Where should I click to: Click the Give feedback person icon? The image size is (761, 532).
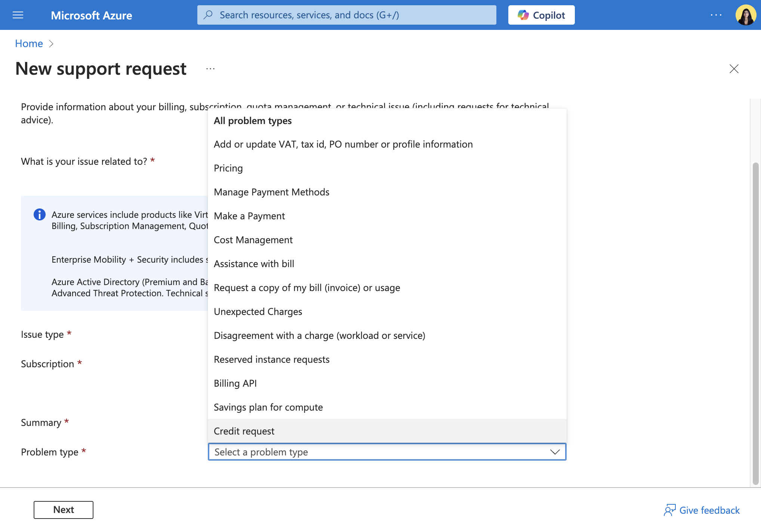[x=669, y=510]
